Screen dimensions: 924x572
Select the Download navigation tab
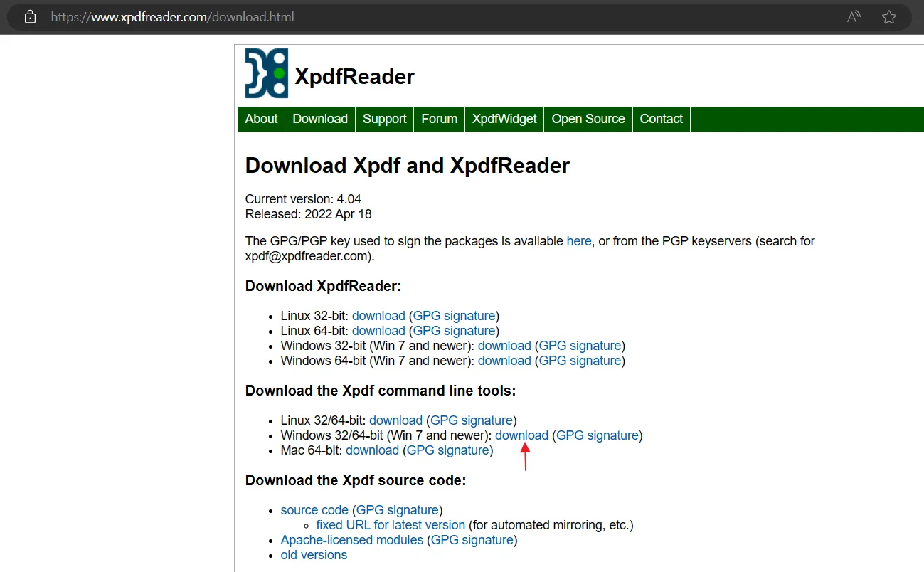(319, 119)
